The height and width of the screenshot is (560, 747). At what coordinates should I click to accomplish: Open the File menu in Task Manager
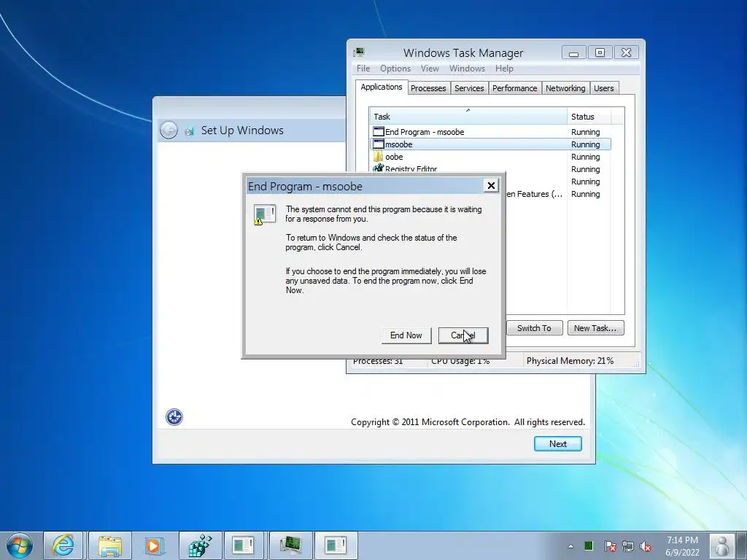363,69
